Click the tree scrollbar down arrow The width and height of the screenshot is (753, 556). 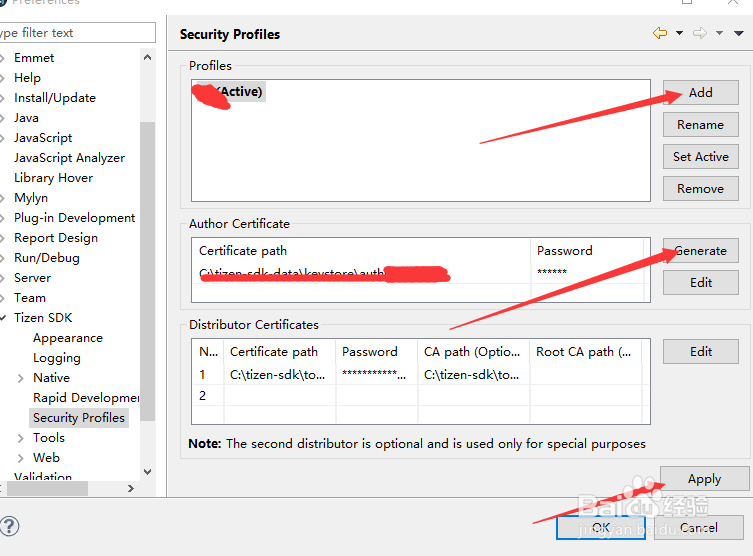pyautogui.click(x=147, y=472)
